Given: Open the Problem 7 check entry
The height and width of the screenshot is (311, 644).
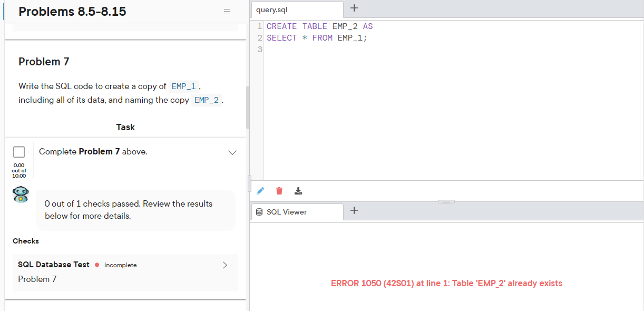Looking at the screenshot, I should tap(37, 279).
